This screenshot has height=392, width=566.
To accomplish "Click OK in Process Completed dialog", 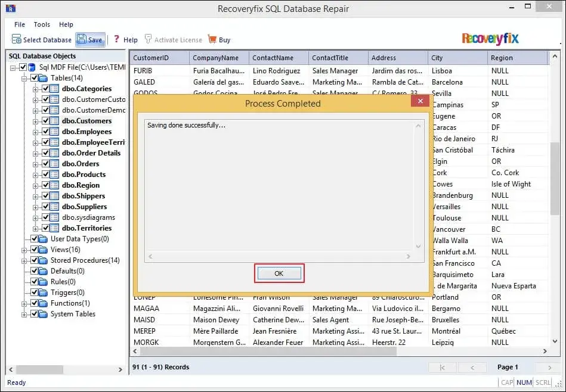I will [279, 273].
